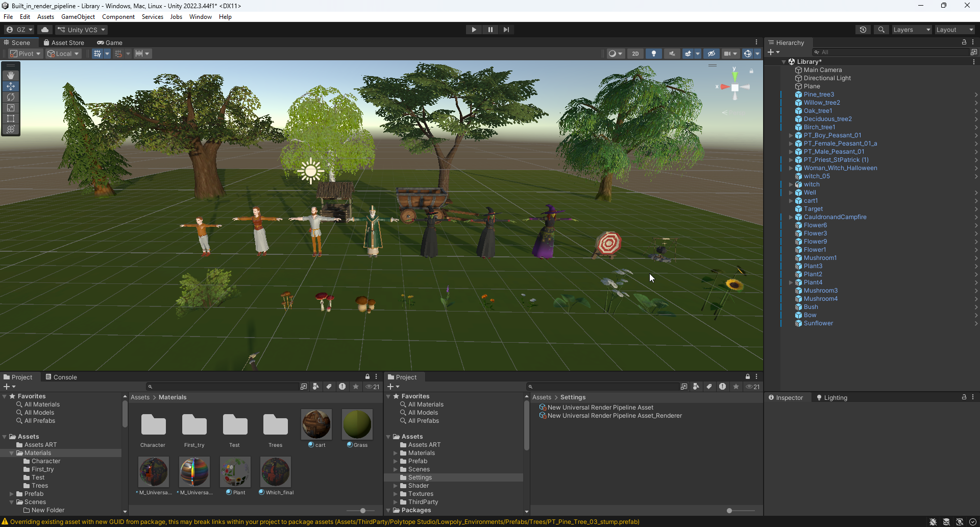
Task: Click the Play button
Action: pos(474,30)
